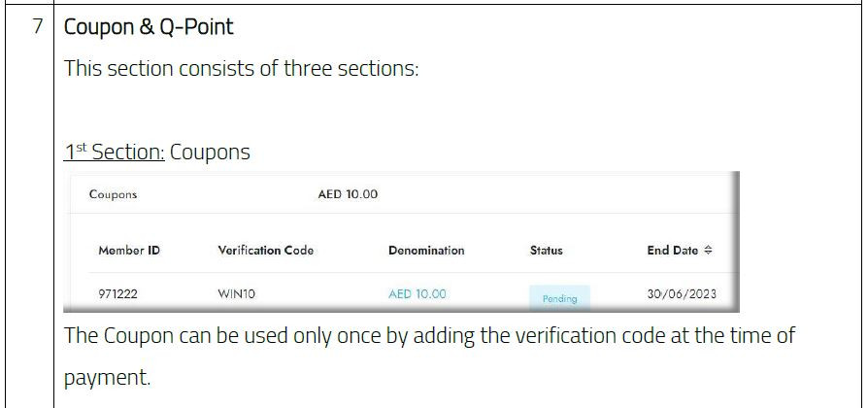The height and width of the screenshot is (408, 868).
Task: Select the 30/06/2023 end date cell
Action: click(682, 294)
